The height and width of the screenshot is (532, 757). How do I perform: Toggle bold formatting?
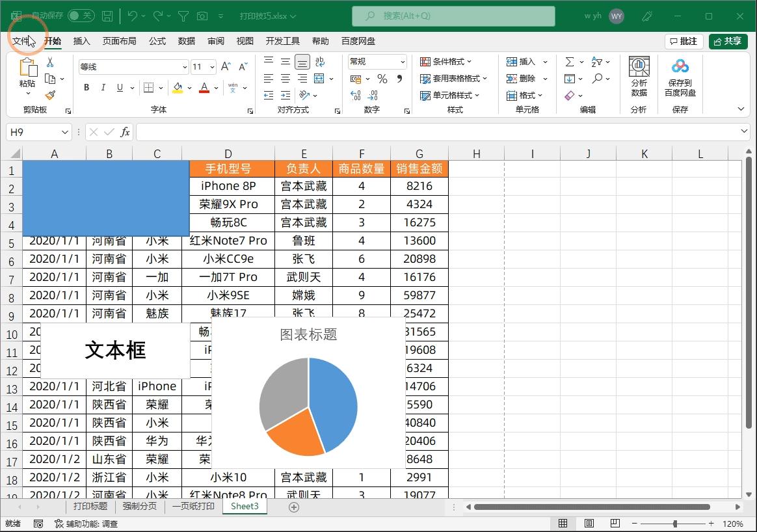click(86, 86)
